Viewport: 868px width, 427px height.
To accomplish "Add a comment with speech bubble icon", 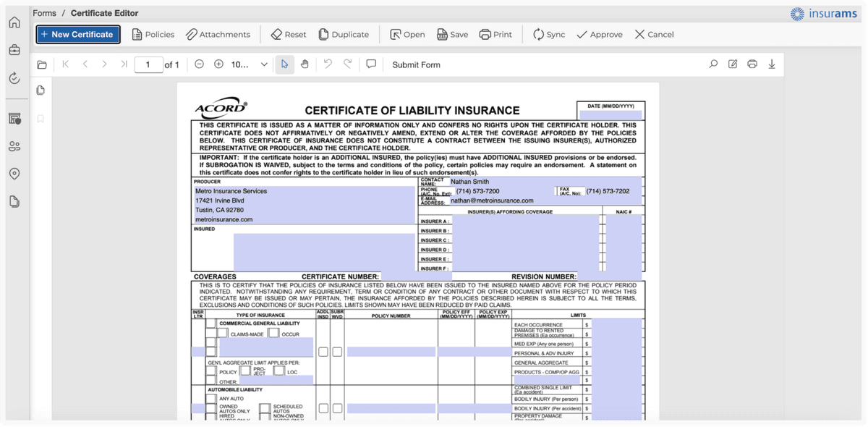I will coord(371,64).
